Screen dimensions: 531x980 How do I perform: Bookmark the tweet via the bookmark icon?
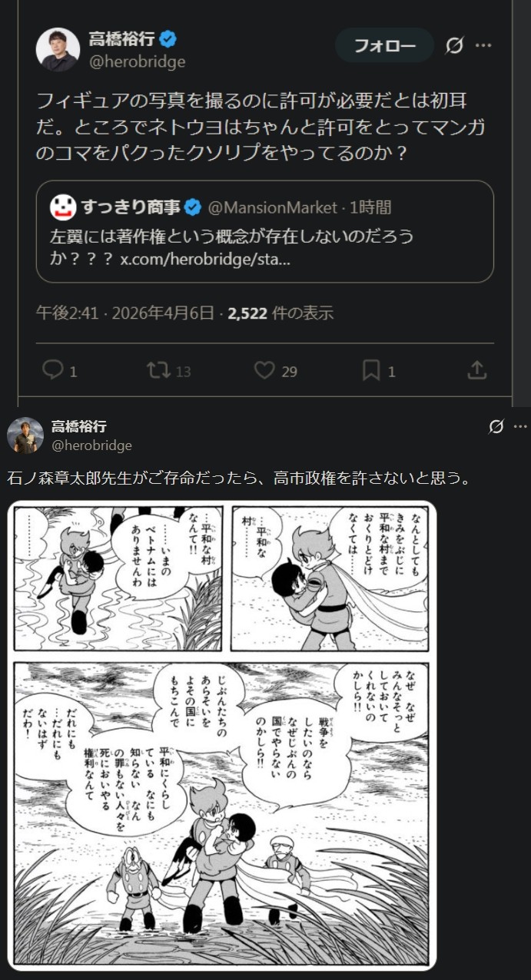pyautogui.click(x=371, y=371)
